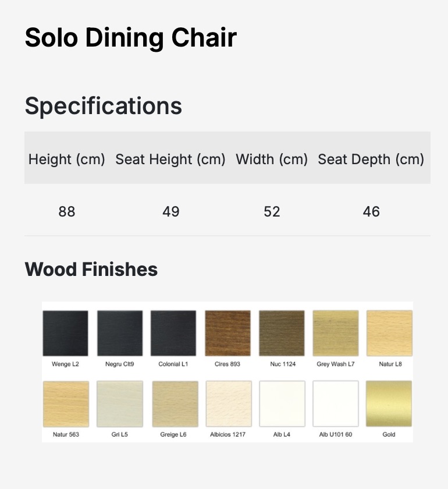Select the Albicios 1217 finish swatch
Screen dimensions: 448x489
pyautogui.click(x=228, y=404)
